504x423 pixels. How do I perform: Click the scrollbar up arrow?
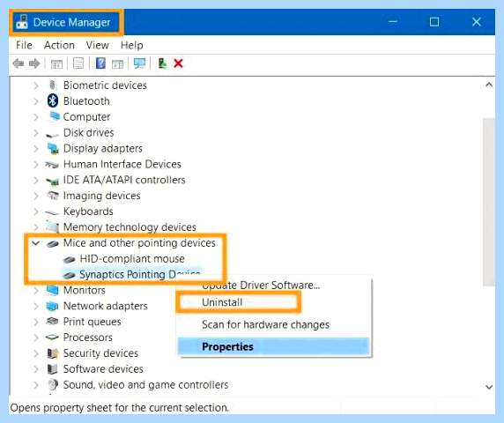pyautogui.click(x=489, y=85)
